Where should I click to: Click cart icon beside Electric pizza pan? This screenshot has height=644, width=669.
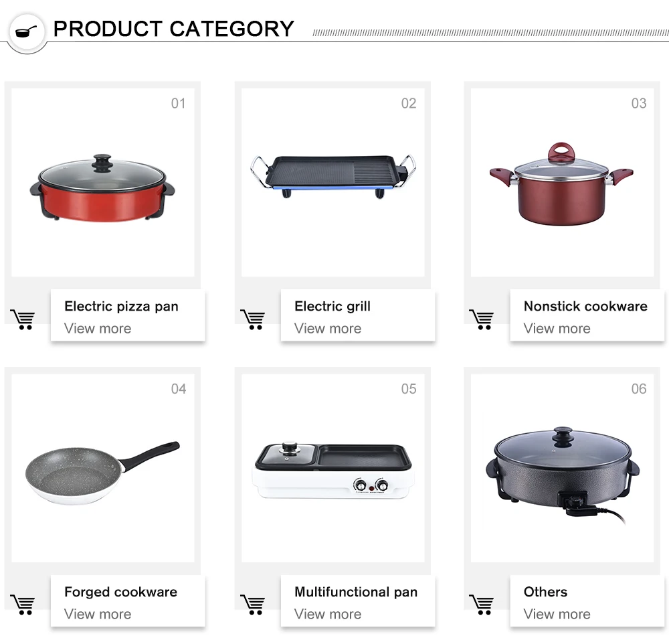tap(22, 319)
